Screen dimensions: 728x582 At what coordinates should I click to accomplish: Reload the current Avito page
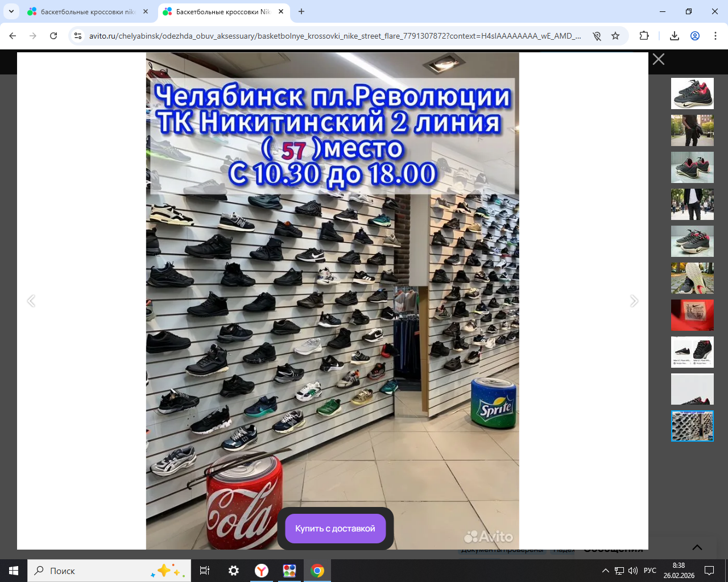[53, 36]
